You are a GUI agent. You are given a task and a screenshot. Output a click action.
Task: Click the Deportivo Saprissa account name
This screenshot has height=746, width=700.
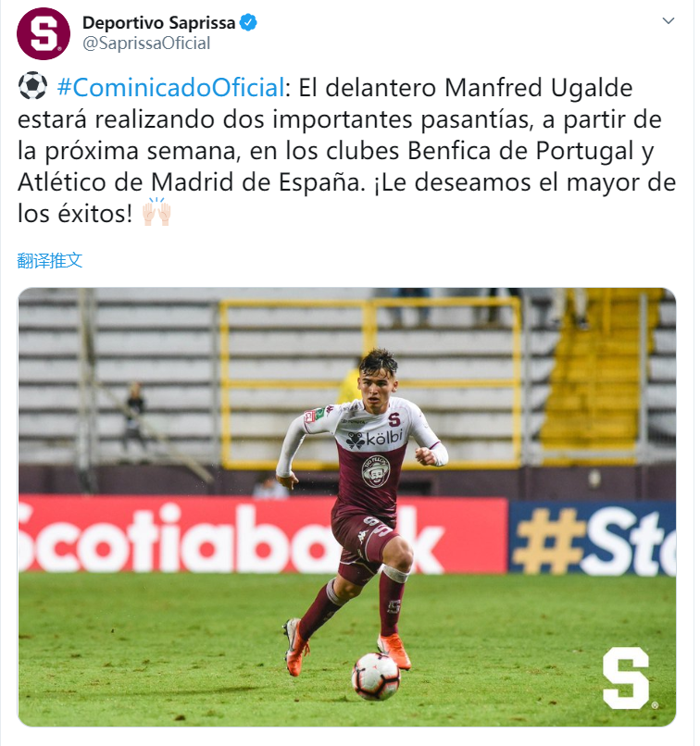coord(159,22)
